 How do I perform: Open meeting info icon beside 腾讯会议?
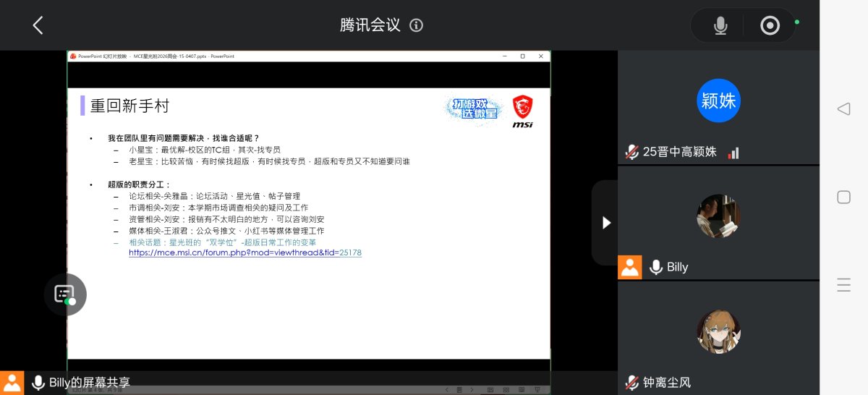point(416,25)
